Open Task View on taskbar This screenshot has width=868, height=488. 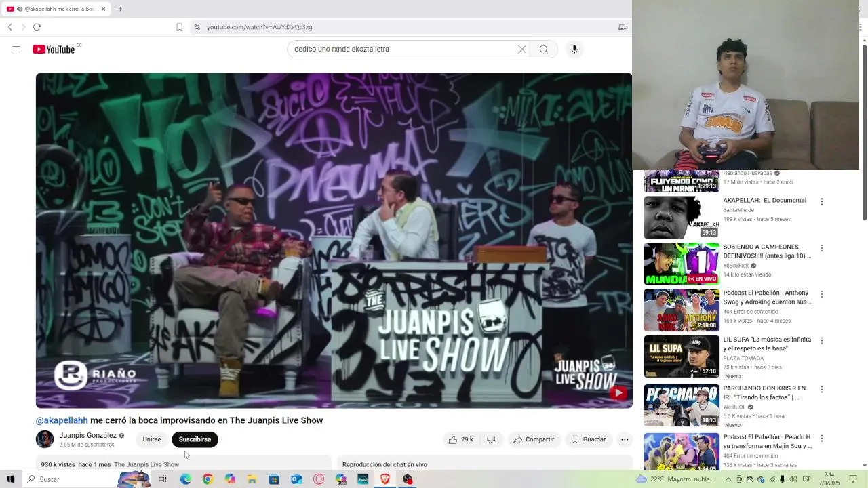coord(163,479)
